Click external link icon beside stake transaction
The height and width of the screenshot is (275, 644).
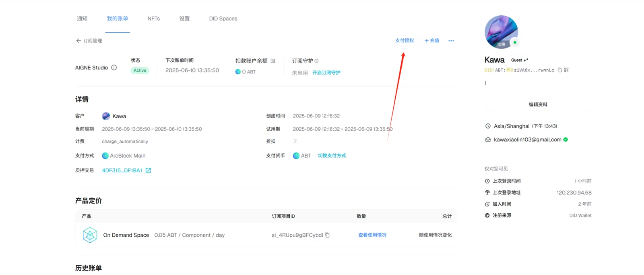[x=148, y=171]
